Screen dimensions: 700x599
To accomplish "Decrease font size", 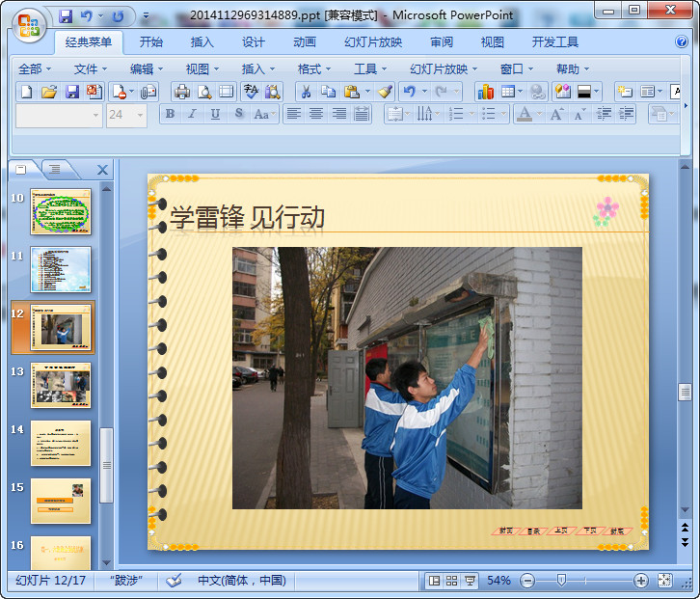I will point(579,115).
